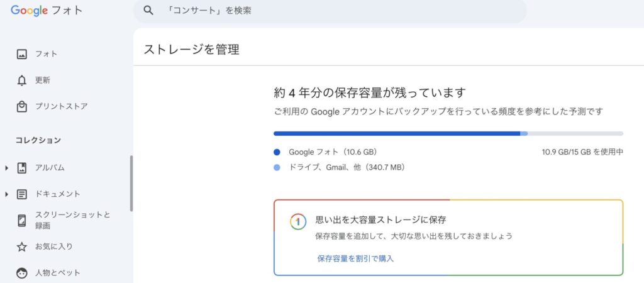Click the sidebar vertical scrollbar
Viewport: 644px width, 283px height.
click(x=131, y=184)
